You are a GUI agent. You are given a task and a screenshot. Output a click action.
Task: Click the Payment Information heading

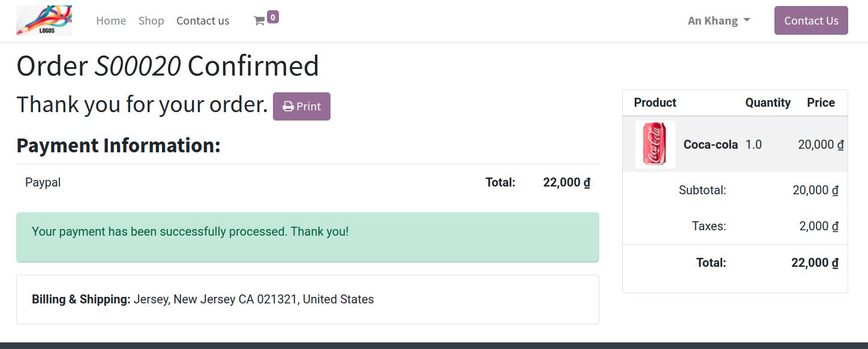click(118, 145)
